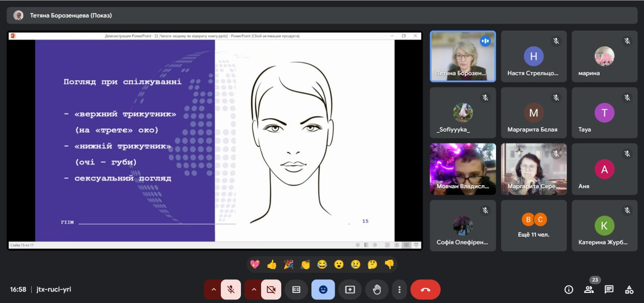The image size is (644, 303).
Task: Toggle the muted microphone button
Action: pyautogui.click(x=231, y=289)
